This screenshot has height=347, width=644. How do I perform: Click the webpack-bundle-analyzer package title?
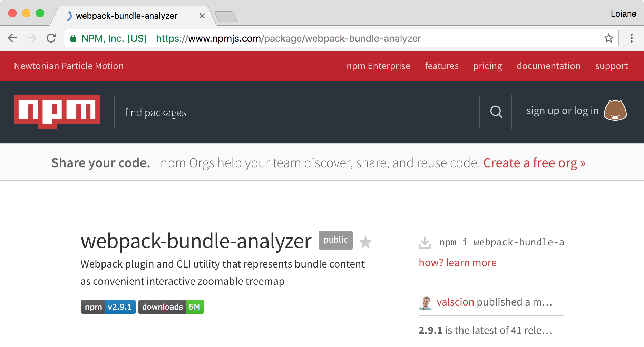point(196,241)
